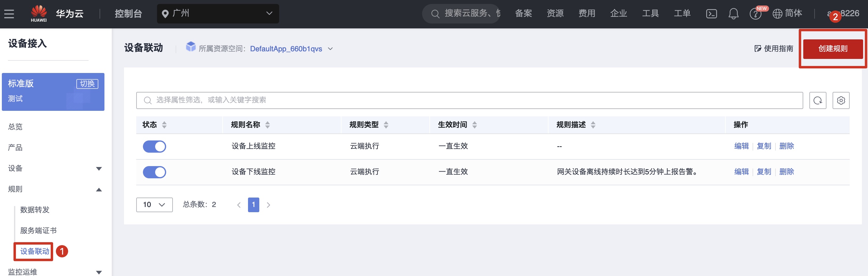
Task: Expand the 设备 sidebar section
Action: pyautogui.click(x=99, y=169)
